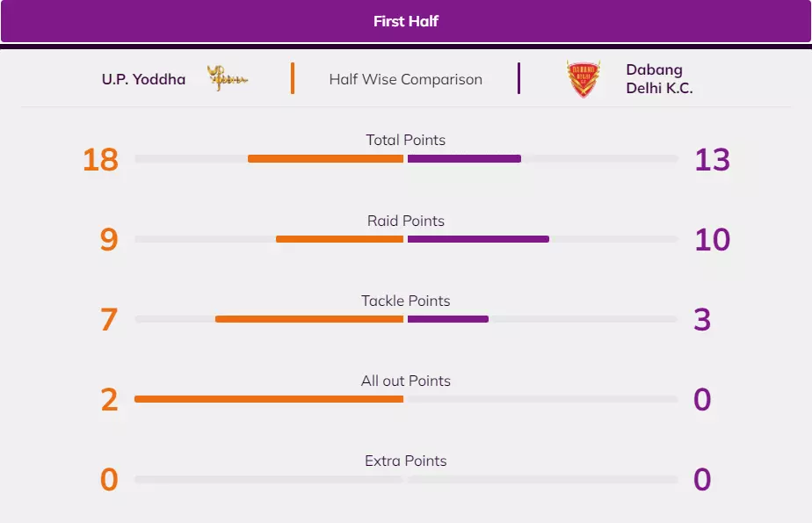The image size is (812, 523).
Task: Click the purple Tackle Points bar
Action: click(x=448, y=319)
